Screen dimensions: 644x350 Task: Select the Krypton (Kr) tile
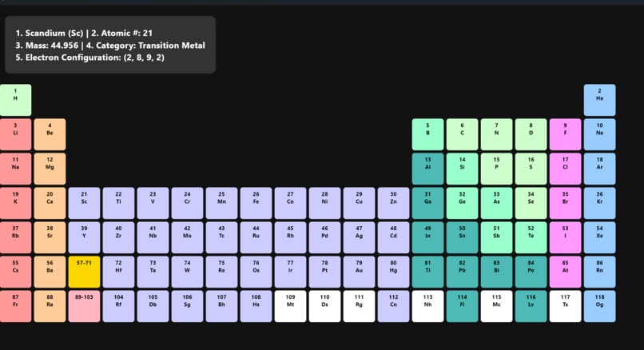(x=599, y=203)
